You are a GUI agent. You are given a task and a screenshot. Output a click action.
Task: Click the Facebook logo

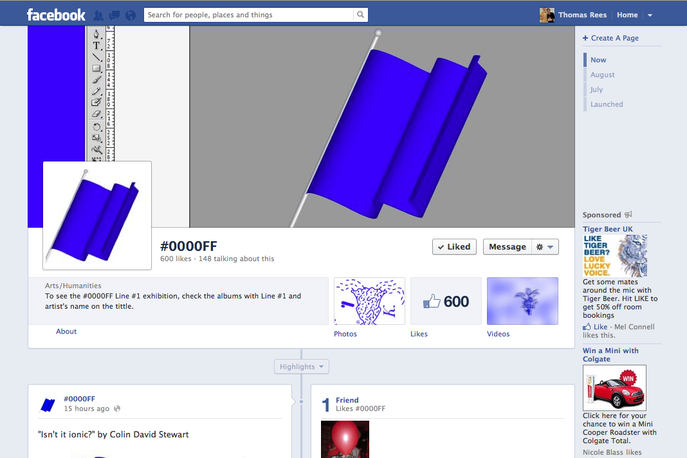pyautogui.click(x=56, y=15)
